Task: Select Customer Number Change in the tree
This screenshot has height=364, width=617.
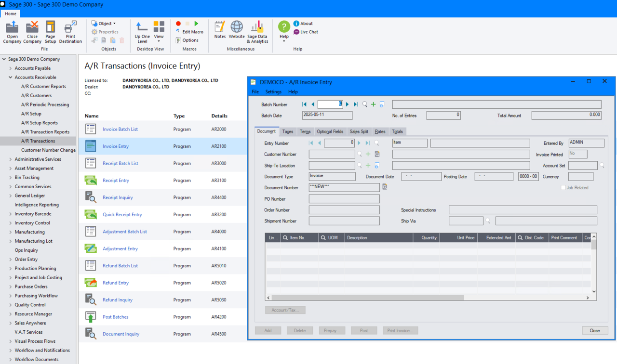Action: pos(48,150)
